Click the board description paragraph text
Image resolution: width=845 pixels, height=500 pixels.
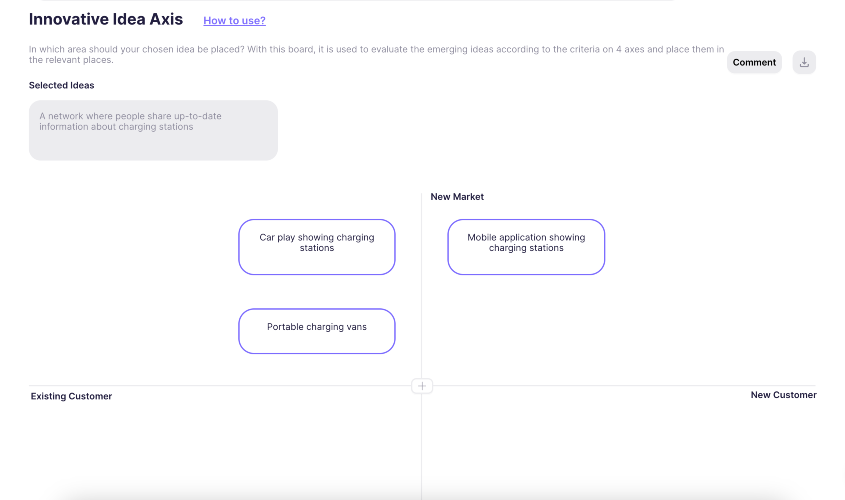[376, 54]
